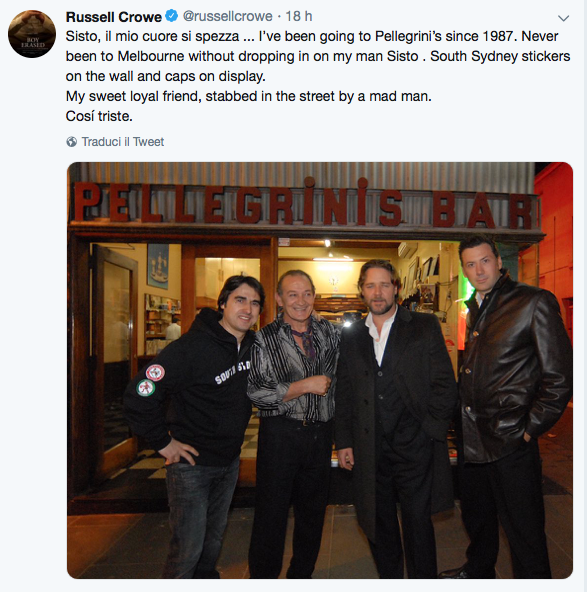Click the Pellegrinis Bar sign in photo
Image resolution: width=587 pixels, height=592 pixels.
307,204
